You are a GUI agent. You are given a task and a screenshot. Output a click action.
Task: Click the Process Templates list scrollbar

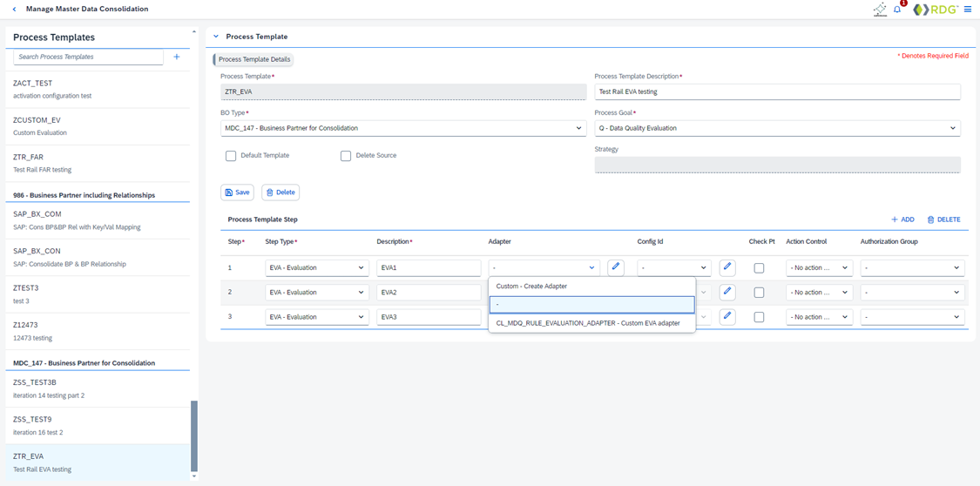pyautogui.click(x=193, y=436)
